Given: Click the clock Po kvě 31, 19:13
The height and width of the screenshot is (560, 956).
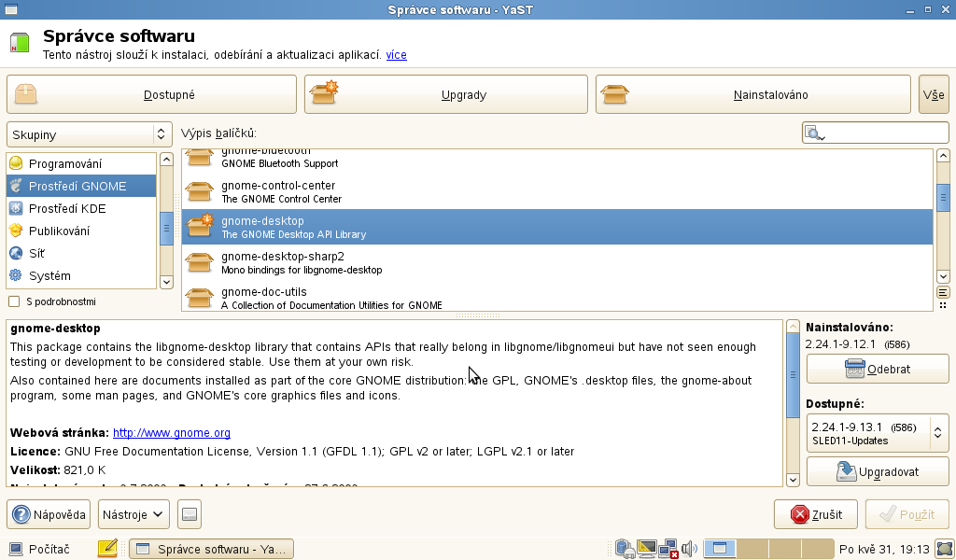Looking at the screenshot, I should [x=884, y=549].
